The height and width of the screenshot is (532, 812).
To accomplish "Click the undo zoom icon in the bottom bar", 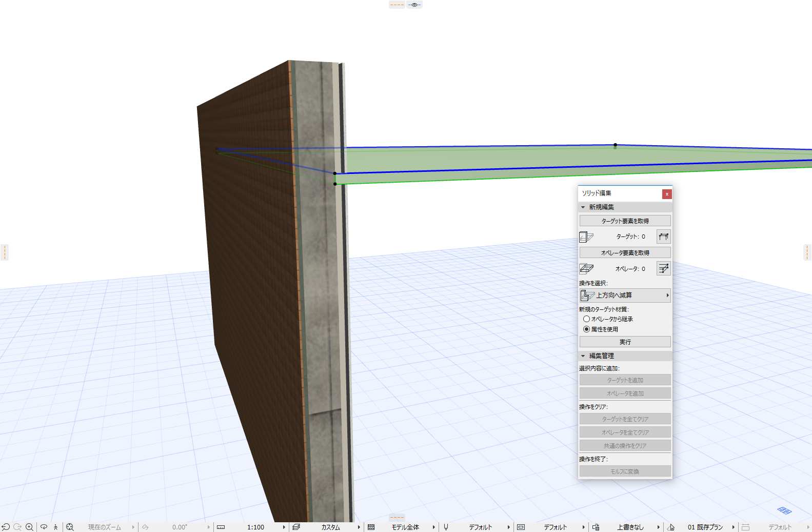I will 6,527.
